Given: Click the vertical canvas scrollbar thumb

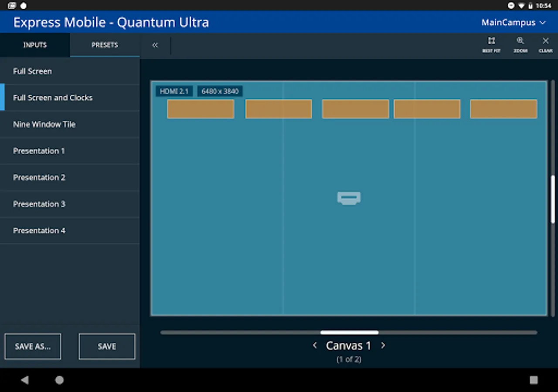Looking at the screenshot, I should (553, 199).
